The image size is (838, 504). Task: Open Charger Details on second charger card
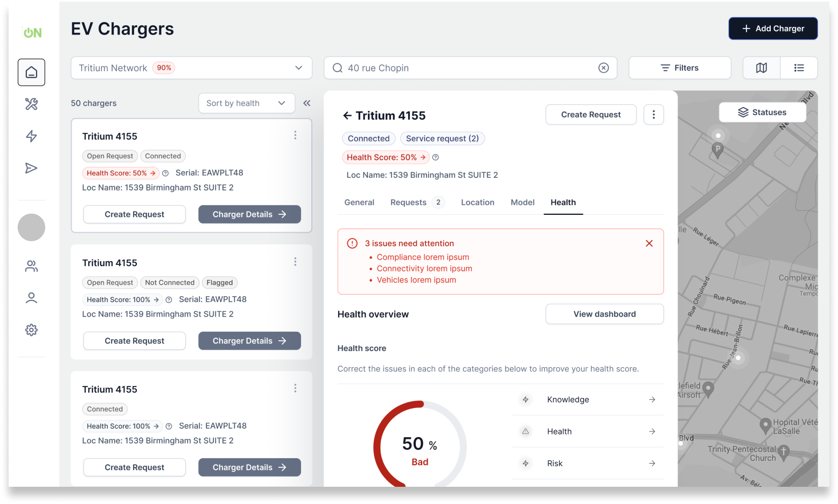249,341
